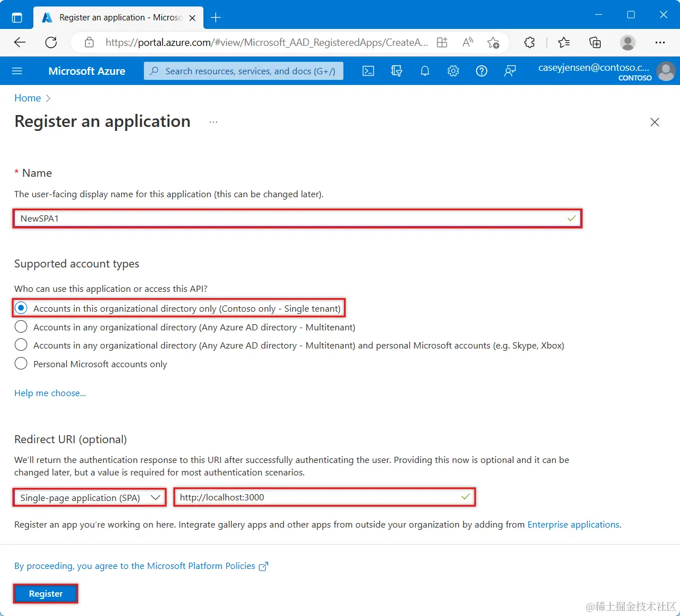
Task: Refresh the page in the browser
Action: coord(51,43)
